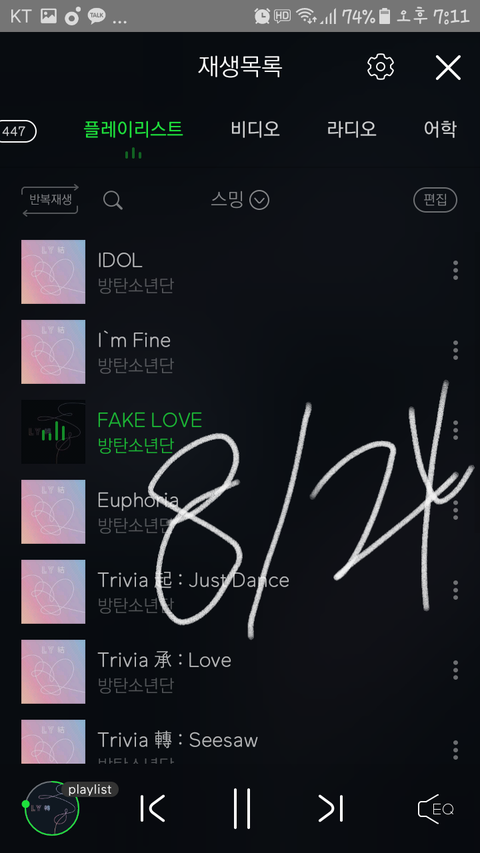Switch to the 라디오 tab
The image size is (480, 853).
pos(351,129)
